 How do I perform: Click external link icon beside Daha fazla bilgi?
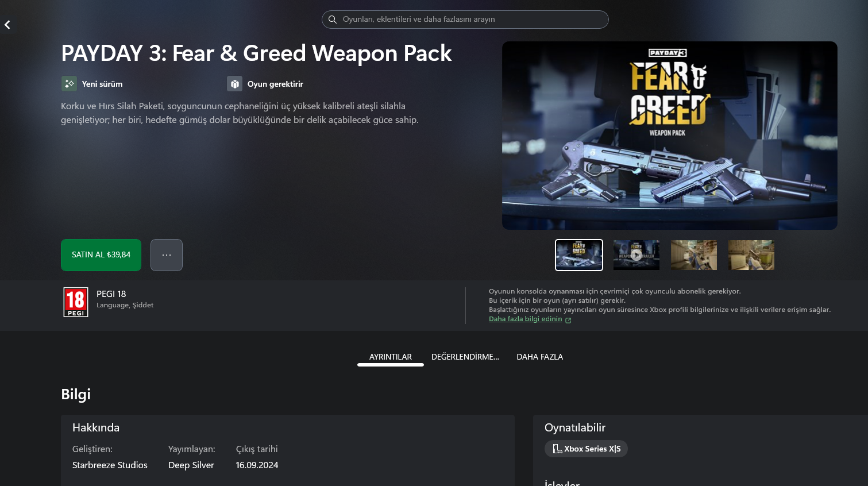(x=568, y=320)
